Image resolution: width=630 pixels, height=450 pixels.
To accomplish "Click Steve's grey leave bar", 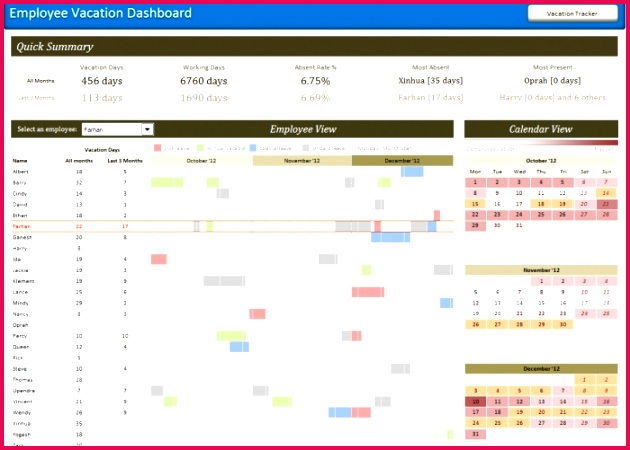I will tap(401, 369).
